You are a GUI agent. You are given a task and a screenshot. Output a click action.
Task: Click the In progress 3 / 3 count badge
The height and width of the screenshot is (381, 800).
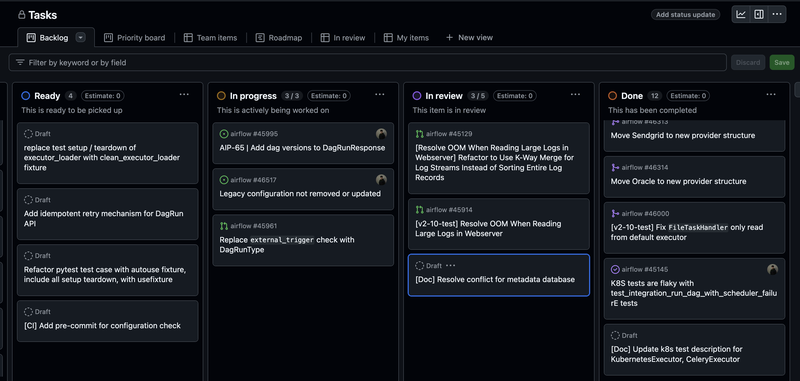pyautogui.click(x=292, y=96)
